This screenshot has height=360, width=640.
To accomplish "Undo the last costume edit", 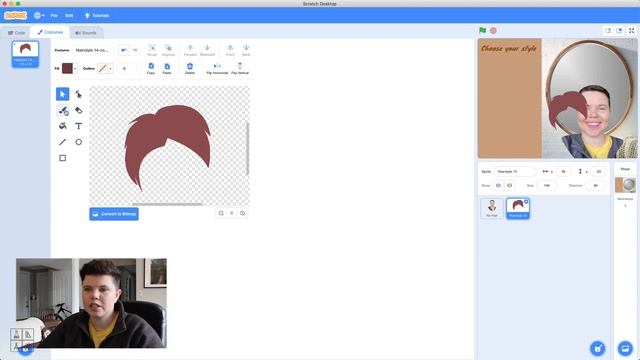I will pyautogui.click(x=124, y=50).
